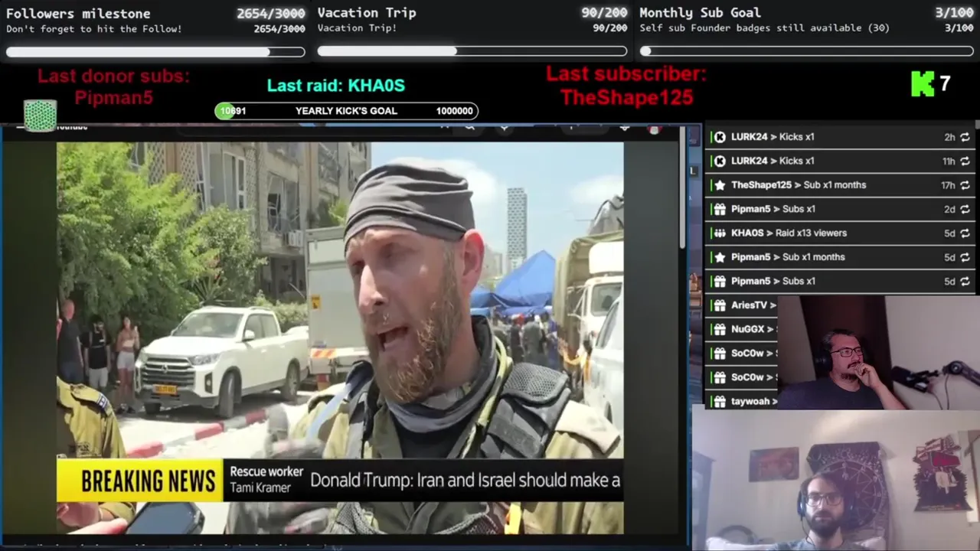Click the 'Last donor subs: Pipman5' label
Viewport: 980px width, 551px height.
[113, 86]
